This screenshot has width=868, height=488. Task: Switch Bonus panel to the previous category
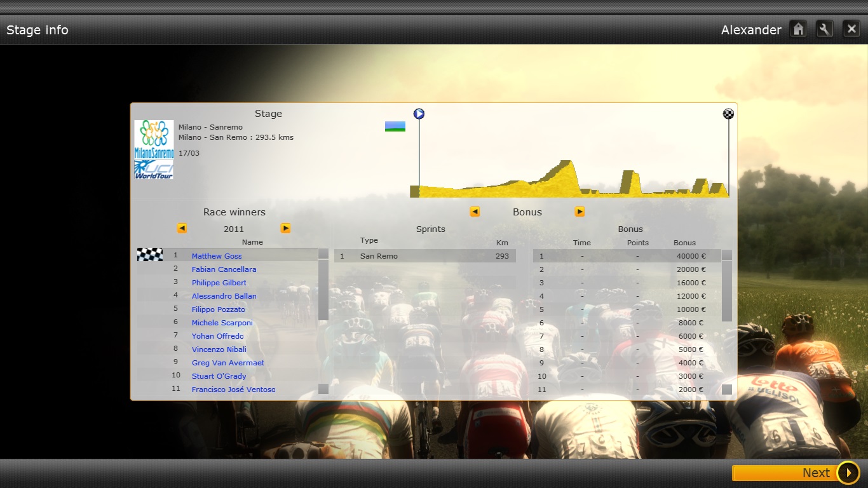(x=475, y=212)
